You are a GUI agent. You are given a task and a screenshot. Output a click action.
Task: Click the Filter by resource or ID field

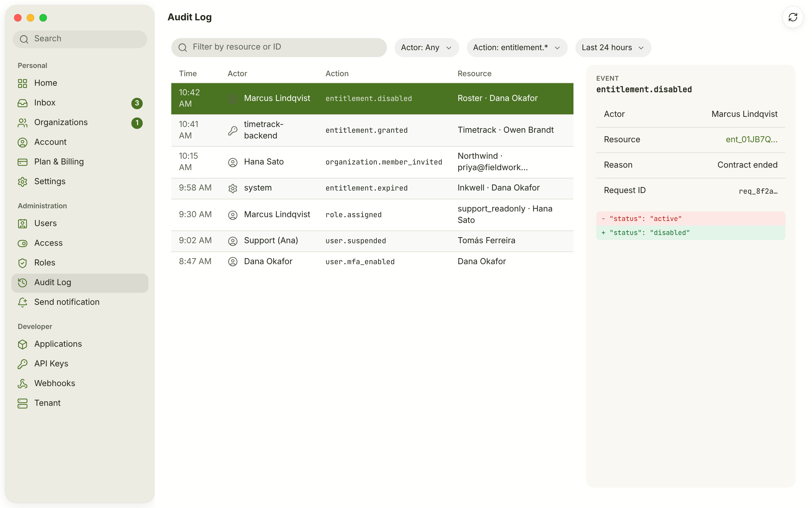coord(278,47)
